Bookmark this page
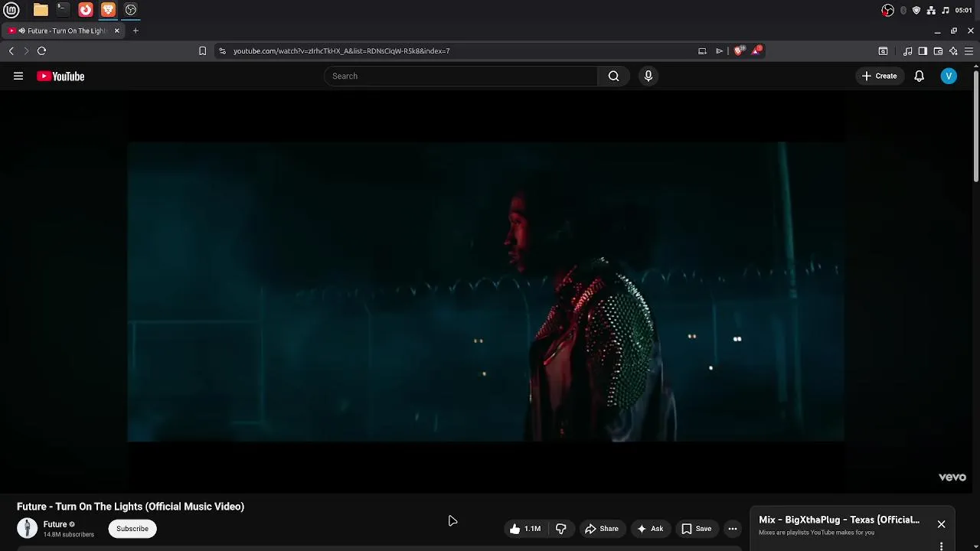Image resolution: width=980 pixels, height=551 pixels. (x=202, y=51)
